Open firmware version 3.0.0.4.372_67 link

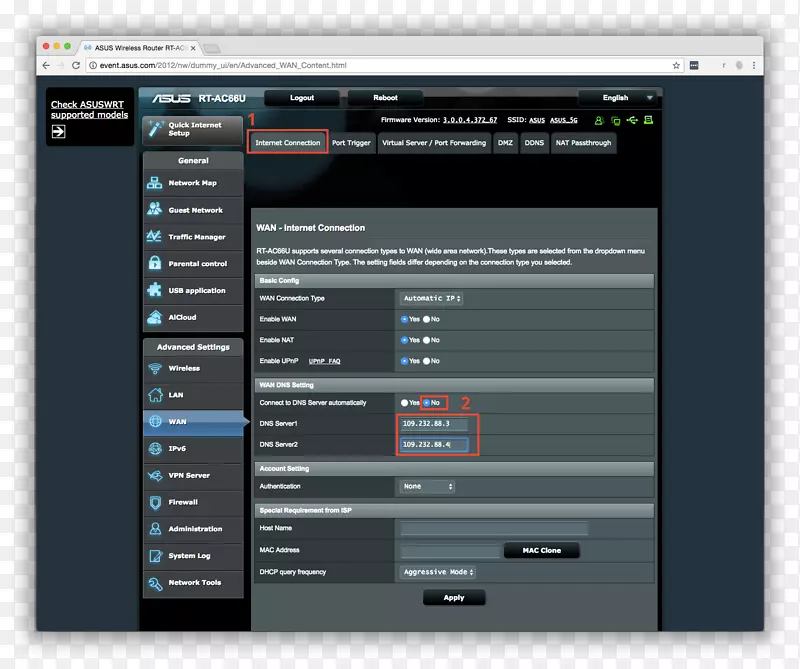click(x=470, y=120)
